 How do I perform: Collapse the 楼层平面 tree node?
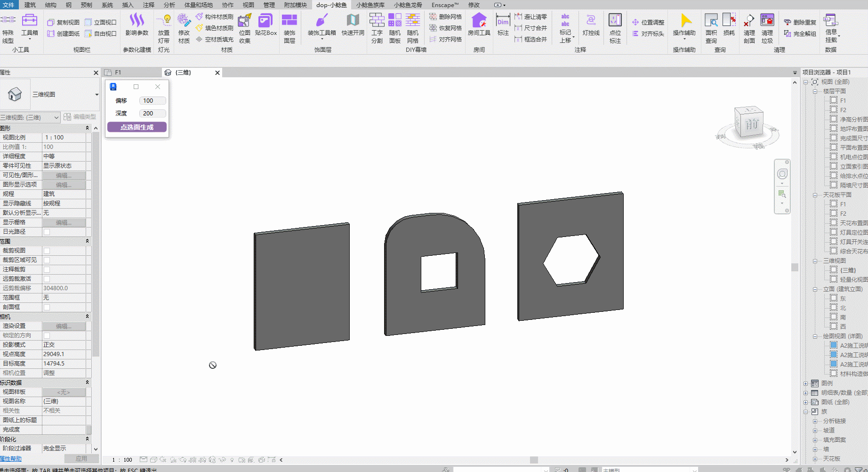815,91
